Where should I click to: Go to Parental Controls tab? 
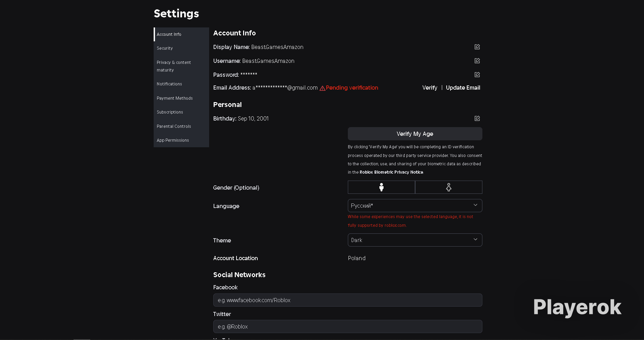coord(181,126)
